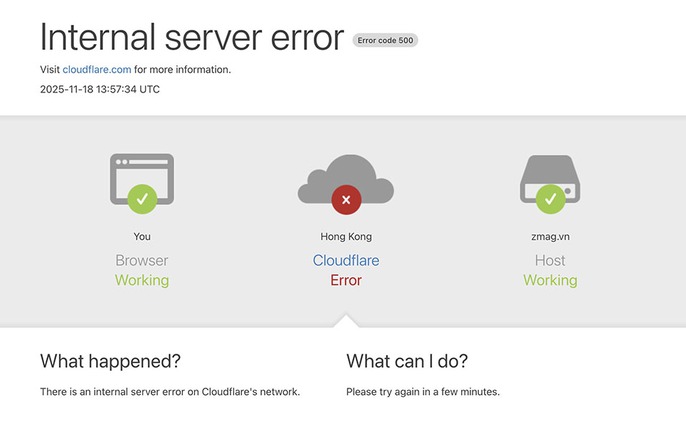Screen dimensions: 686x429
Task: Click the blue Cloudflare link under Hong Kong
Action: coord(346,261)
